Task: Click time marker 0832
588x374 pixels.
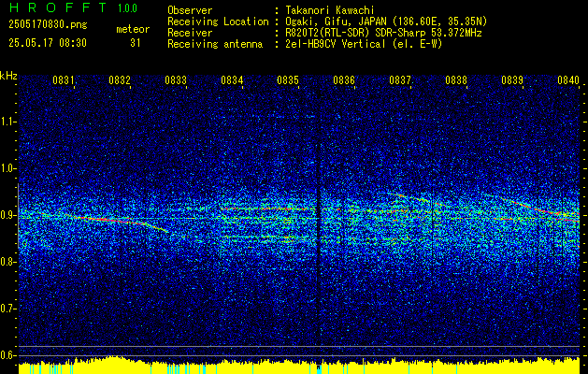Action: (x=120, y=79)
